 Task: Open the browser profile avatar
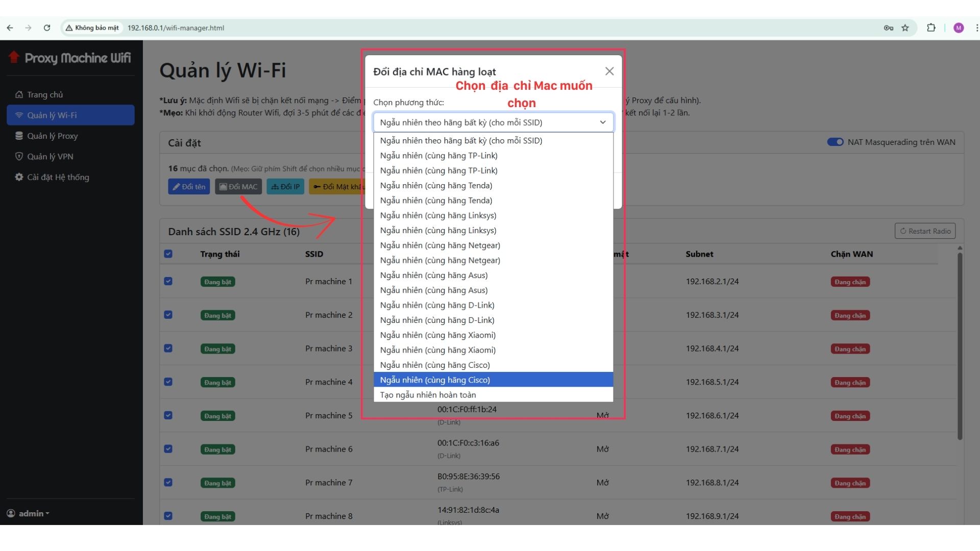click(x=959, y=28)
